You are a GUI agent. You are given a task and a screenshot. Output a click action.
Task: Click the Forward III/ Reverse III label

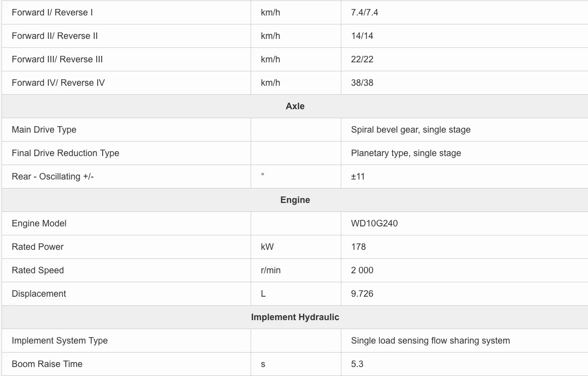coord(57,59)
